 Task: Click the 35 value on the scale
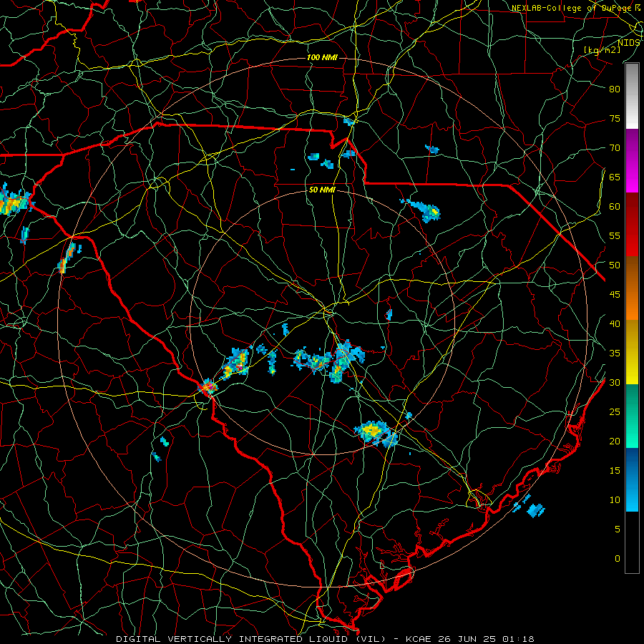point(615,353)
